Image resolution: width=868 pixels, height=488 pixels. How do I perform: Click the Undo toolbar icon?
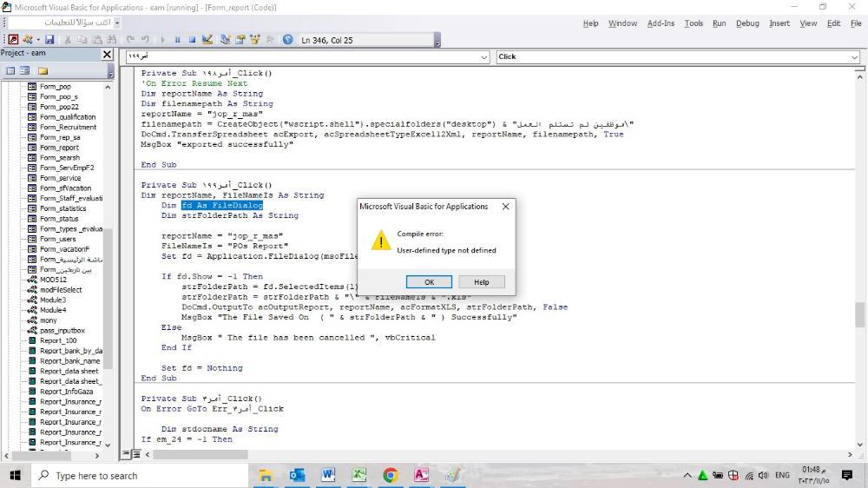tap(130, 40)
